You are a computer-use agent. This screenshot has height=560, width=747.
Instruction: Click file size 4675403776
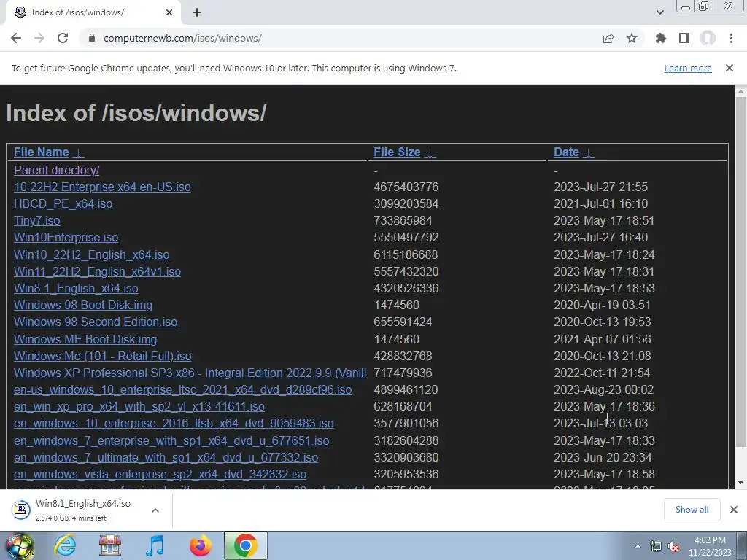(406, 187)
